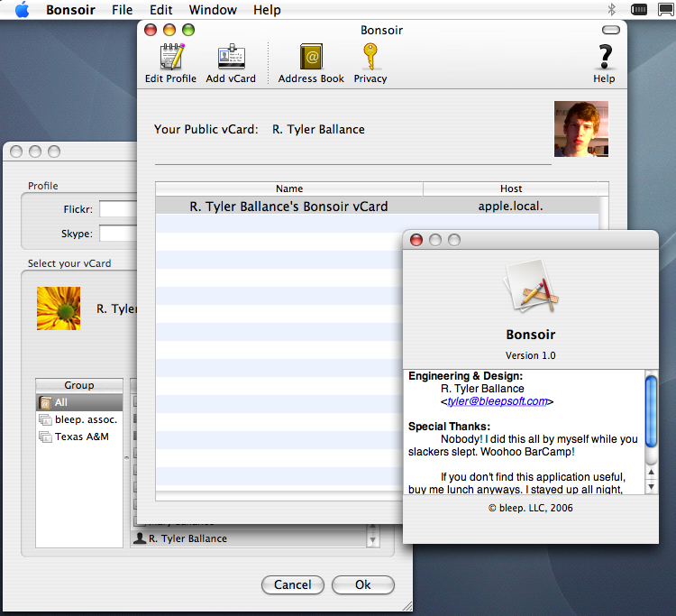Select the bleep. assoc. group
The image size is (676, 616).
(x=79, y=419)
